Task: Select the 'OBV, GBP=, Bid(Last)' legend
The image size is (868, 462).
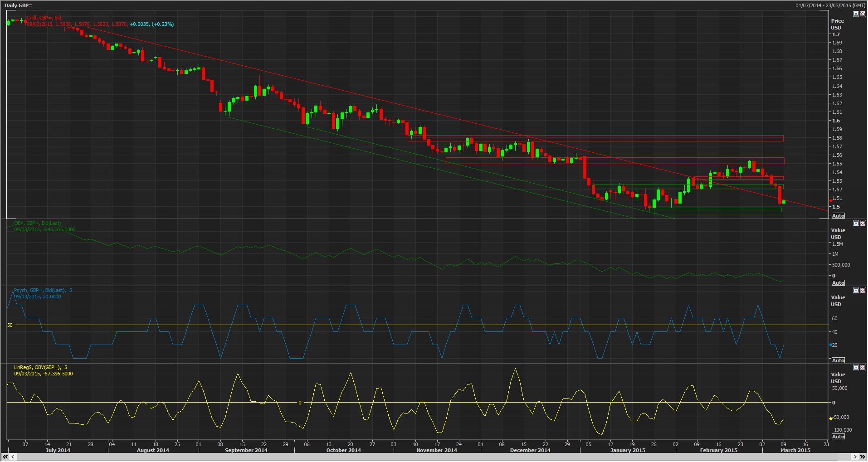Action: [37, 223]
